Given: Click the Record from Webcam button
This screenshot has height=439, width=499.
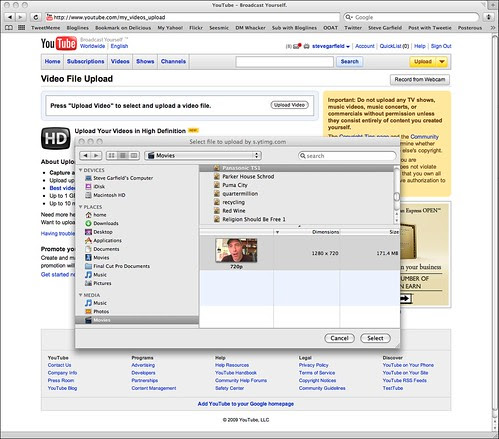Looking at the screenshot, I should click(420, 79).
